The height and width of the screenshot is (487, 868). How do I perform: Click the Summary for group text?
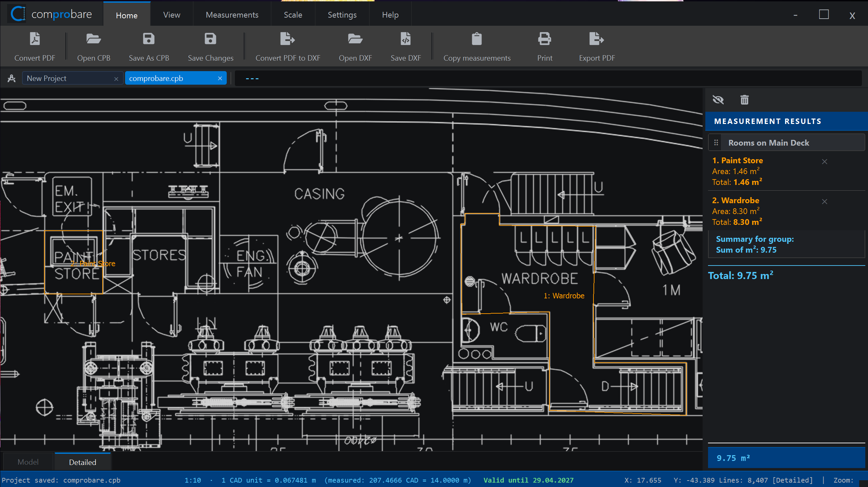(x=755, y=239)
